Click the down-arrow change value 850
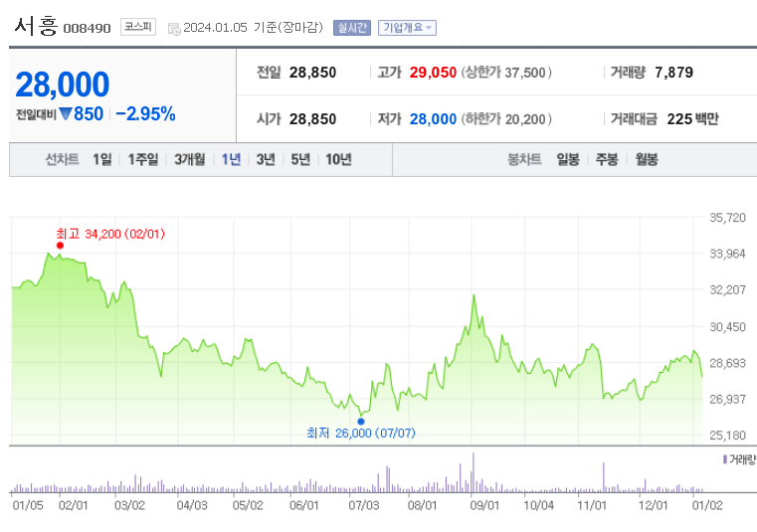 pos(82,114)
